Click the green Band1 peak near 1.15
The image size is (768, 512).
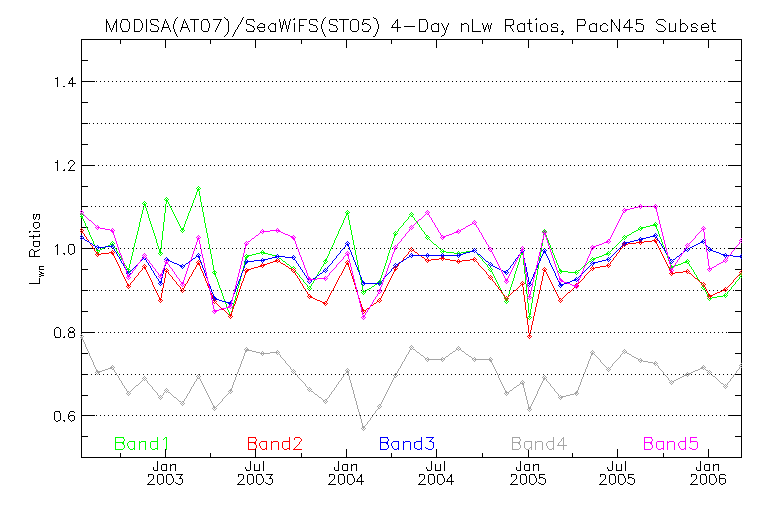[x=198, y=188]
